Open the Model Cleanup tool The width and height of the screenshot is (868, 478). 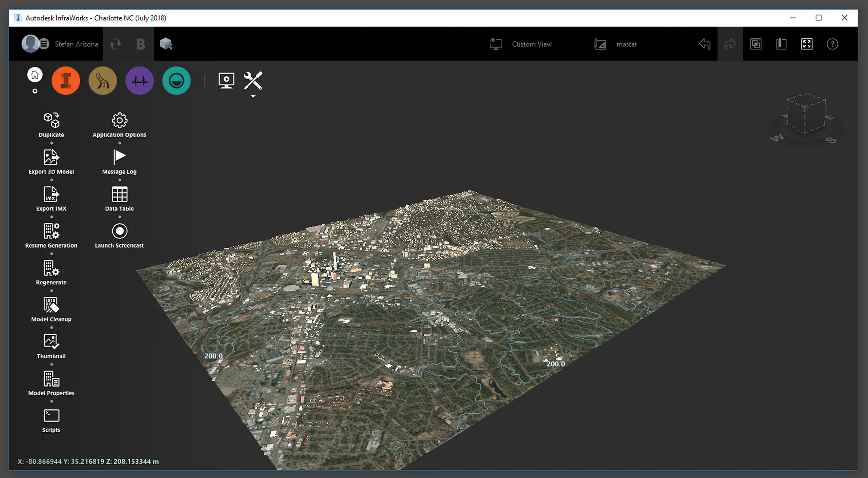51,305
